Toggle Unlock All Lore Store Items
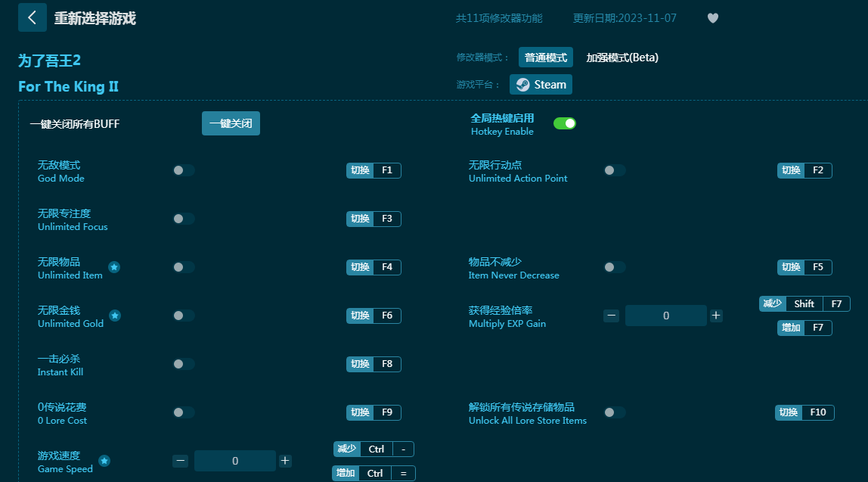 click(x=615, y=412)
